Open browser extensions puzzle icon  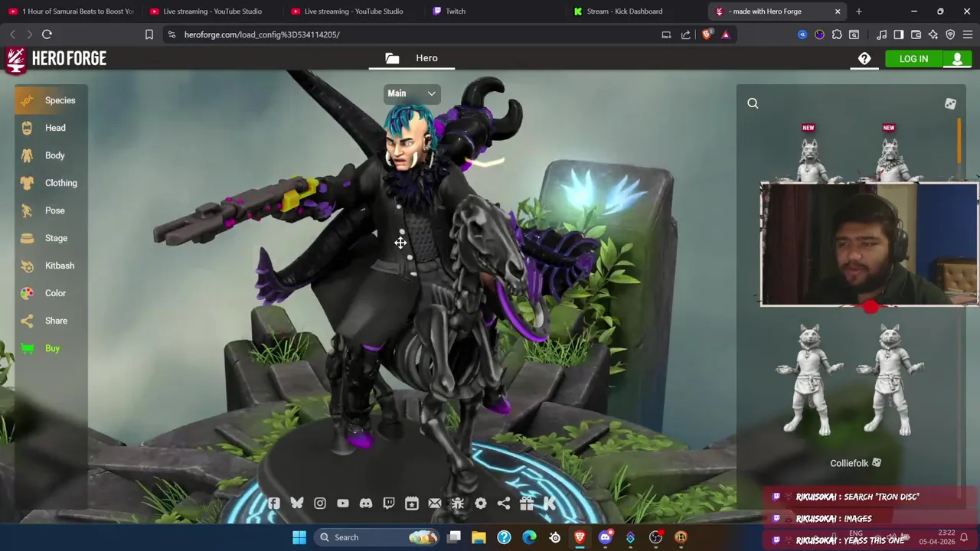[837, 34]
